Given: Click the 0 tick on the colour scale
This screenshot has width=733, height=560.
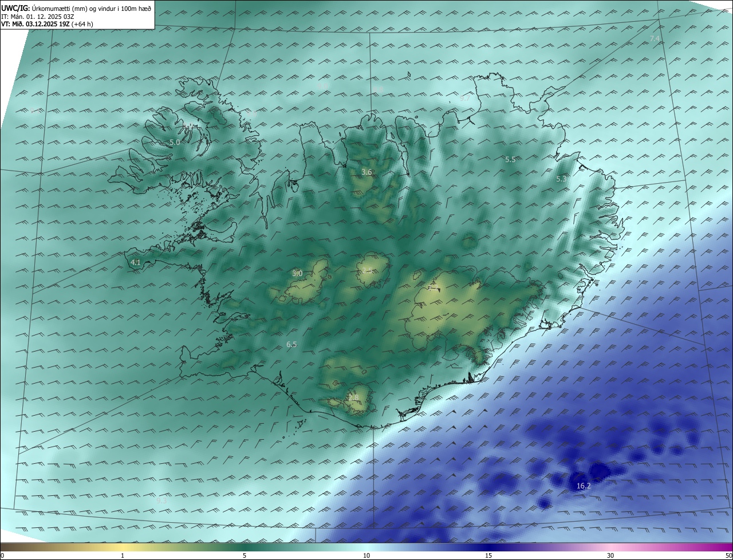Looking at the screenshot, I should tap(2, 556).
